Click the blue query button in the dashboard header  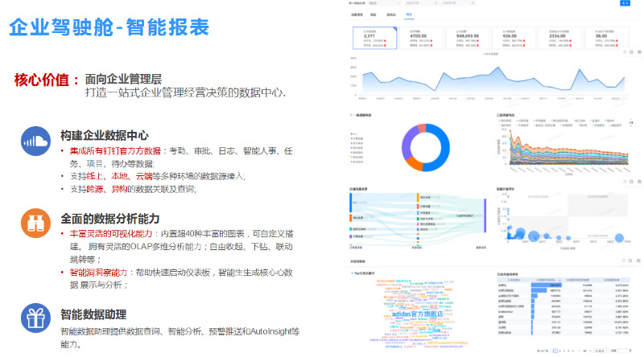(x=625, y=3)
